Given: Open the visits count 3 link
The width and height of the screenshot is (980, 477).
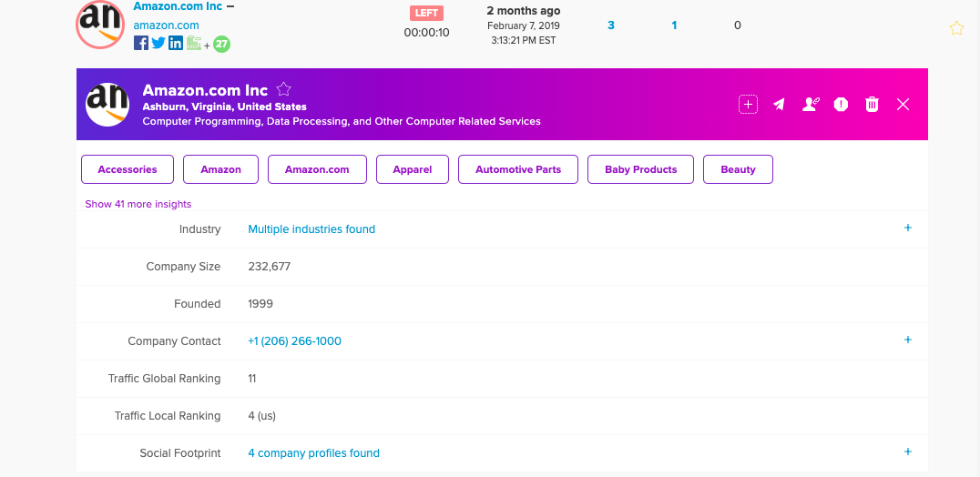Looking at the screenshot, I should point(611,25).
